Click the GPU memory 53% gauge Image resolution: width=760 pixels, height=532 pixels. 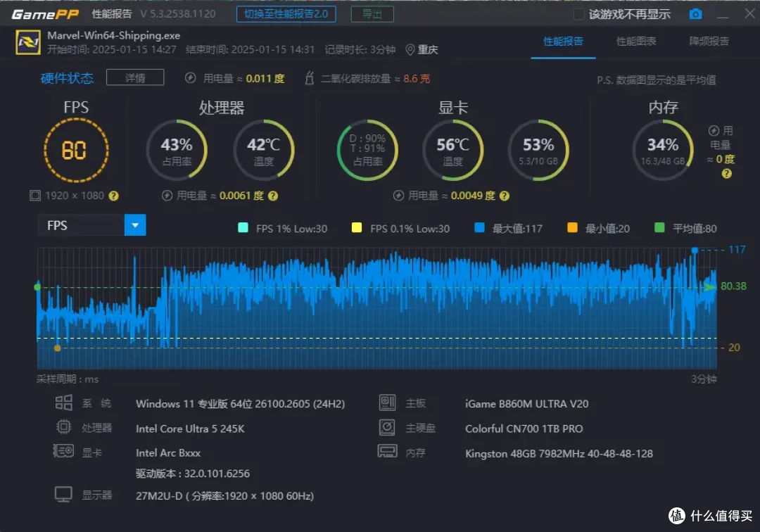(x=538, y=150)
